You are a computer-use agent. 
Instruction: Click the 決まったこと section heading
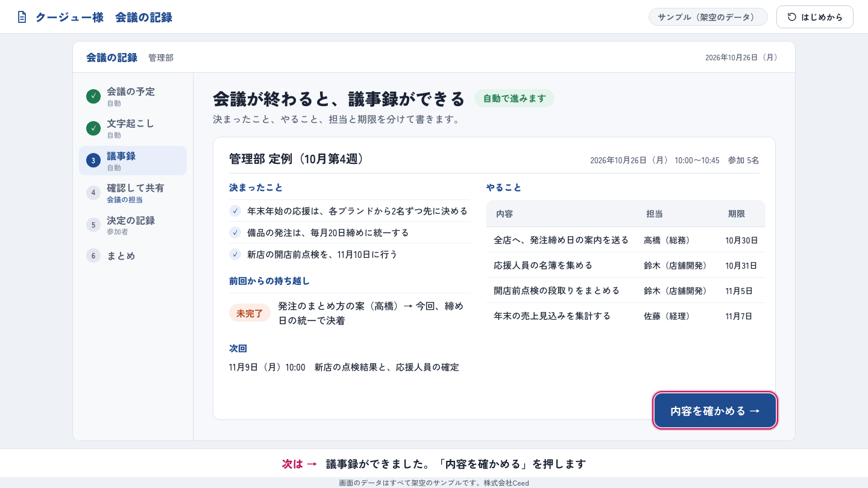point(256,187)
